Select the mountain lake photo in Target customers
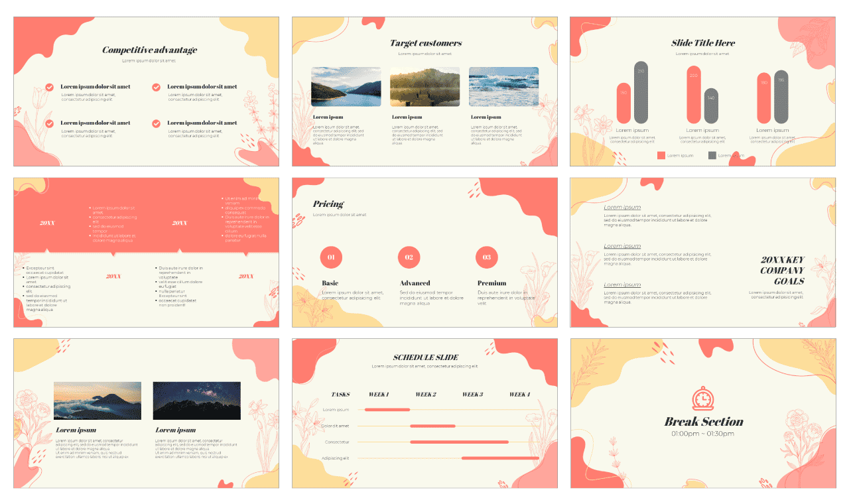Screen dimensions: 849x504 tap(346, 87)
